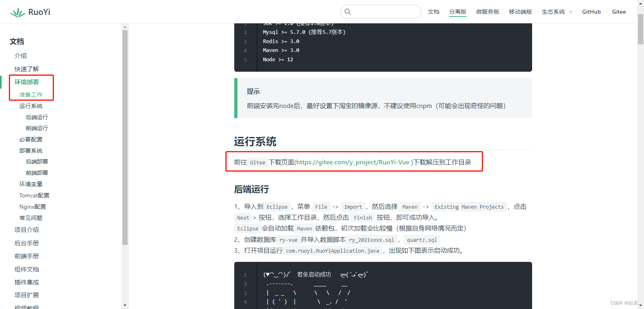
Task: Select 环境部署 in the sidebar
Action: tap(27, 82)
